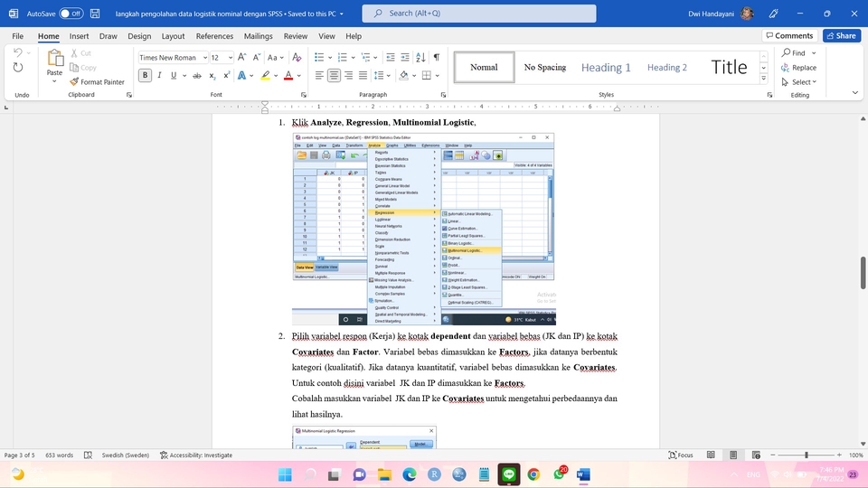
Task: Apply text highlight color
Action: [x=266, y=75]
